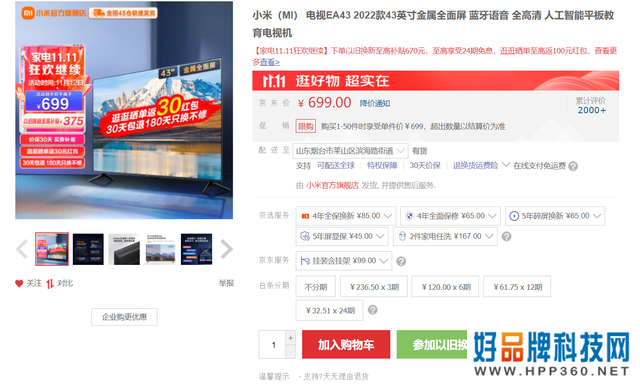Screen dimensions: 640x384
Task: Open 查看> link in promotion text
Action: click(x=270, y=62)
